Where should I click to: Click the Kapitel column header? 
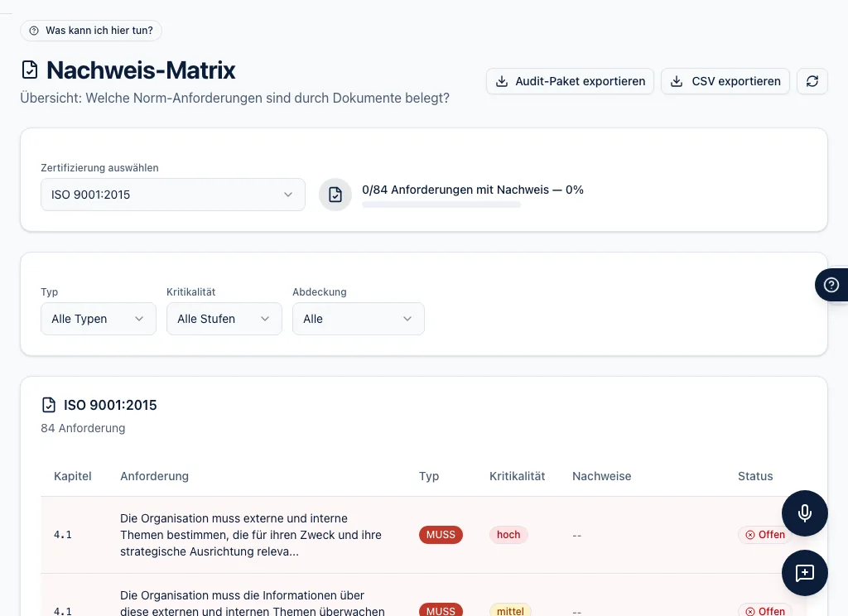[x=73, y=476]
